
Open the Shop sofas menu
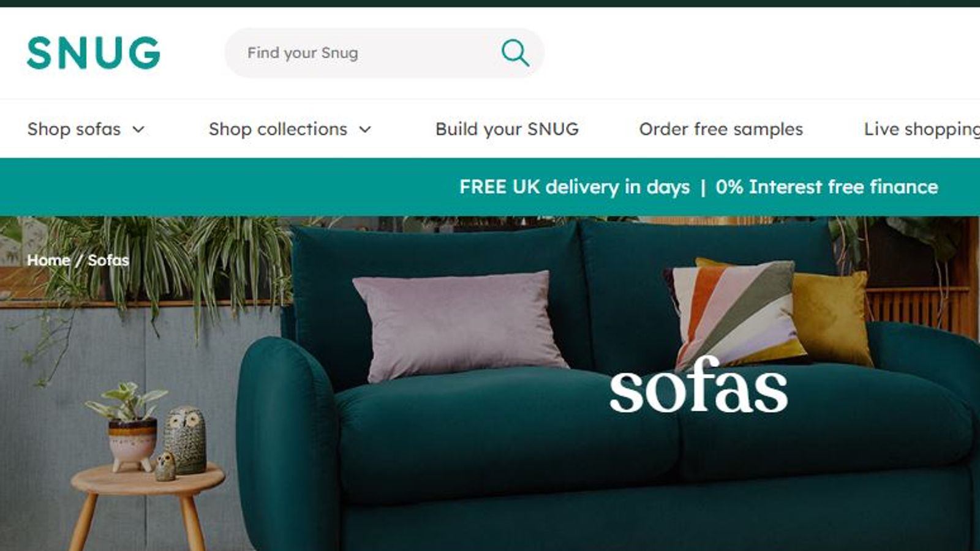[x=74, y=129]
